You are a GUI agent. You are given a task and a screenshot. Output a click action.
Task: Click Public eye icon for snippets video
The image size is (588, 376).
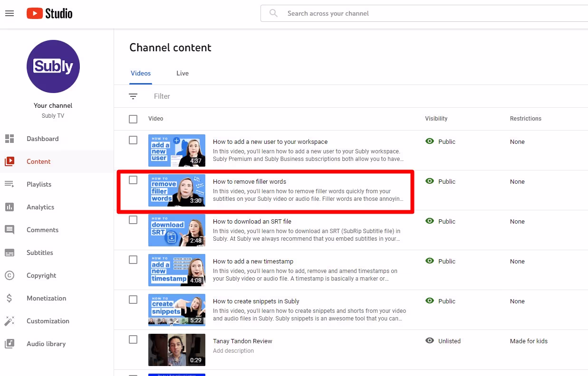[430, 301]
